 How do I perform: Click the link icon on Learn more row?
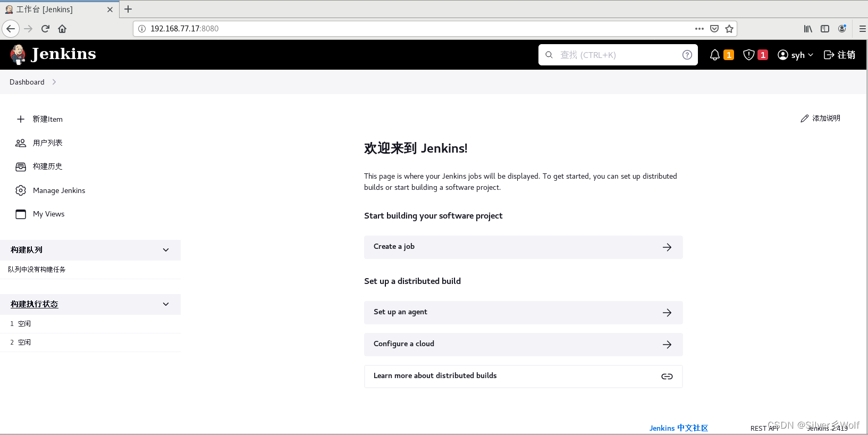[667, 377]
